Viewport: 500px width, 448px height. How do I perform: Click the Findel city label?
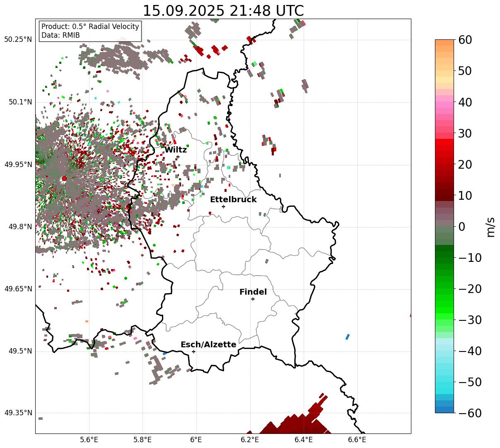click(253, 292)
